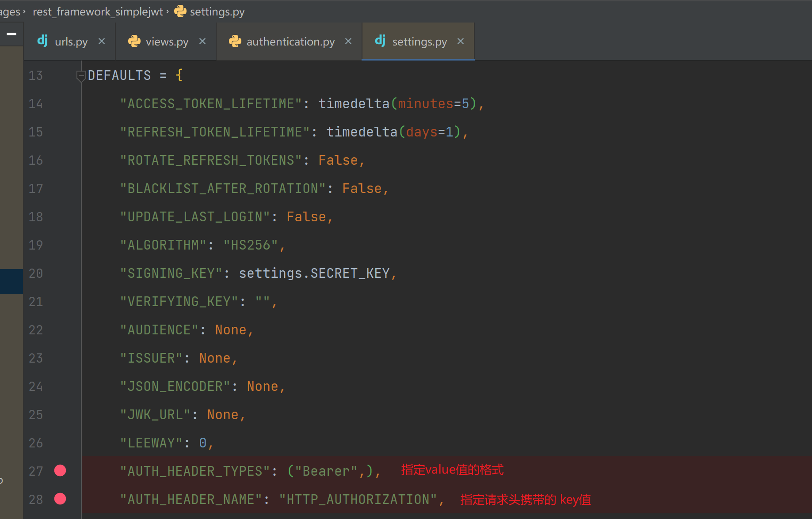Click the "REFRESH_TOKEN_LIFETIME" key text
Image resolution: width=812 pixels, height=519 pixels.
(x=215, y=132)
